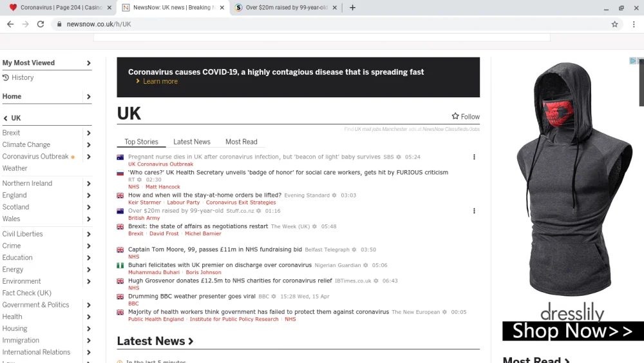Open the Chrome three-dot menu
The height and width of the screenshot is (363, 644).
[634, 25]
